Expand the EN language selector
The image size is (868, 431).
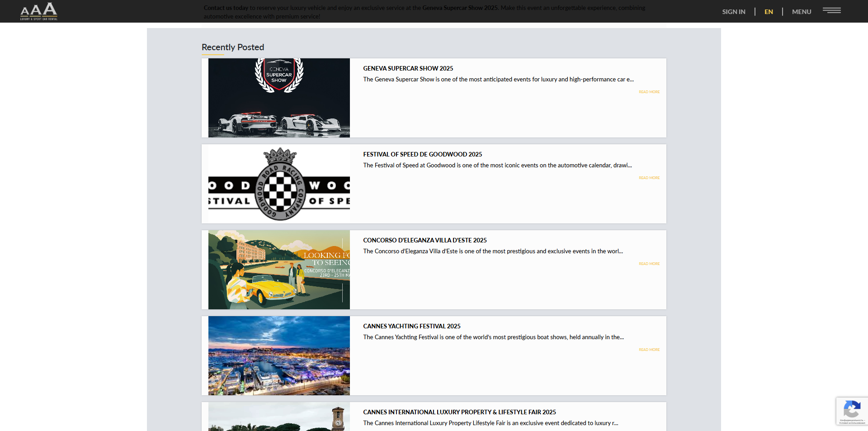769,12
